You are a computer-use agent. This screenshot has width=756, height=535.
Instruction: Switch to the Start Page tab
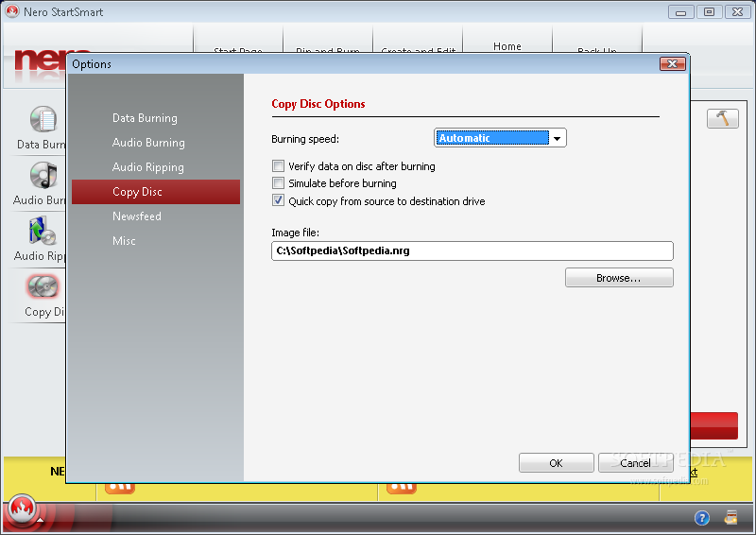tap(238, 48)
